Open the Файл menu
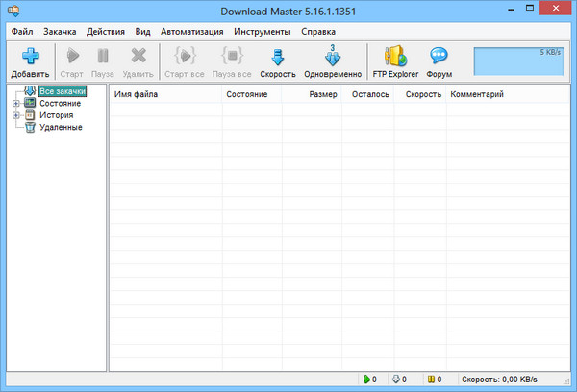 pyautogui.click(x=23, y=32)
